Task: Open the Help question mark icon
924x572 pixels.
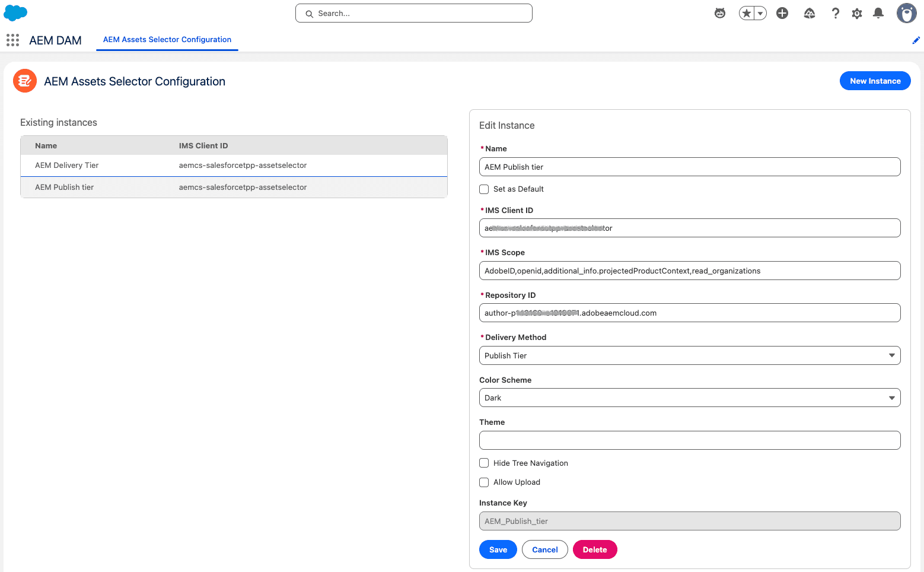Action: (x=836, y=13)
